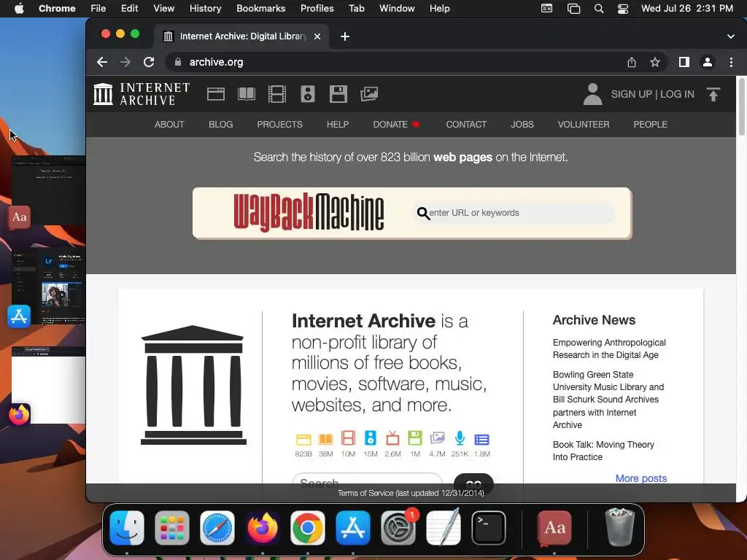The height and width of the screenshot is (560, 747).
Task: Open Chrome three-dot menu
Action: (x=731, y=62)
